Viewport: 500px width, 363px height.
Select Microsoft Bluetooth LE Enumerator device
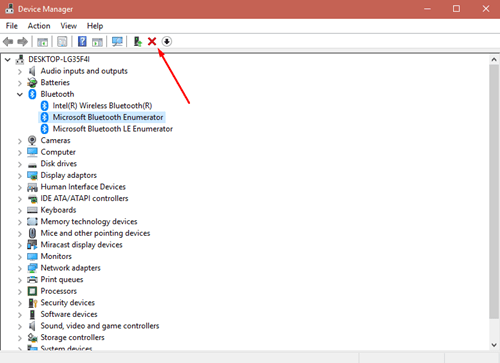tap(113, 129)
